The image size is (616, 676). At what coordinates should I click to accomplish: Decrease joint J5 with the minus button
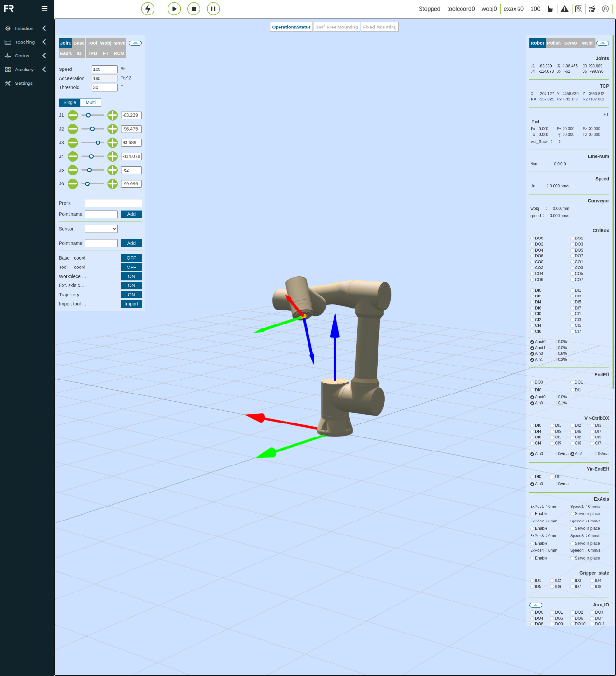pos(73,170)
